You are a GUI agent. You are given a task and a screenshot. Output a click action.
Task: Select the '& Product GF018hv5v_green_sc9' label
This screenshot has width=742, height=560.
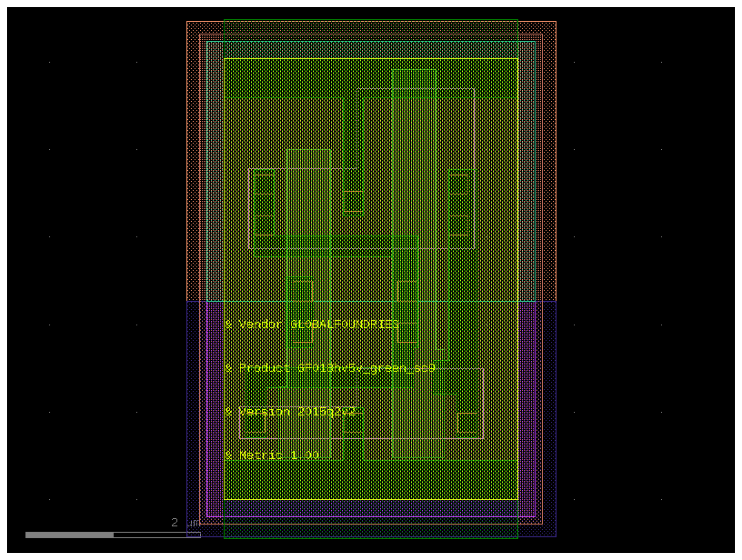coord(330,368)
